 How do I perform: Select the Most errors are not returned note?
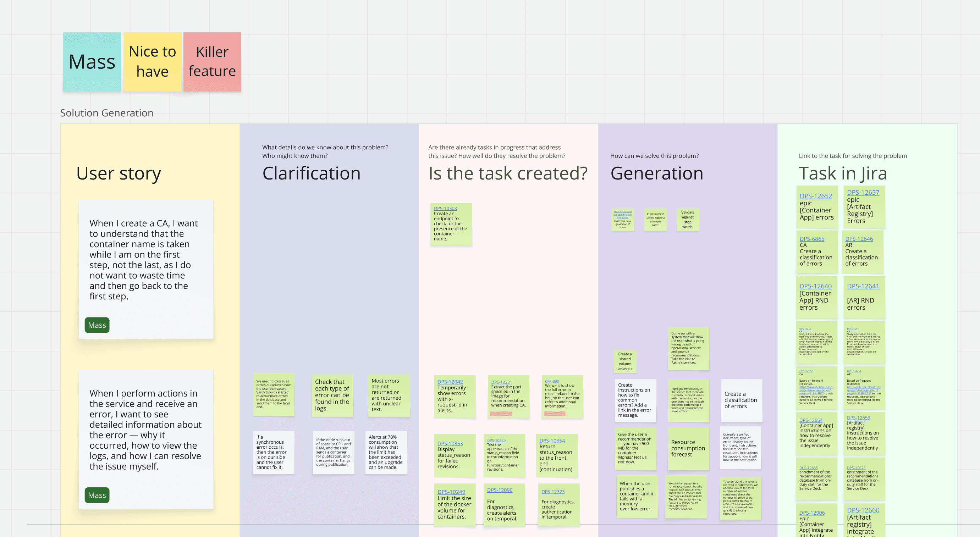(x=388, y=395)
